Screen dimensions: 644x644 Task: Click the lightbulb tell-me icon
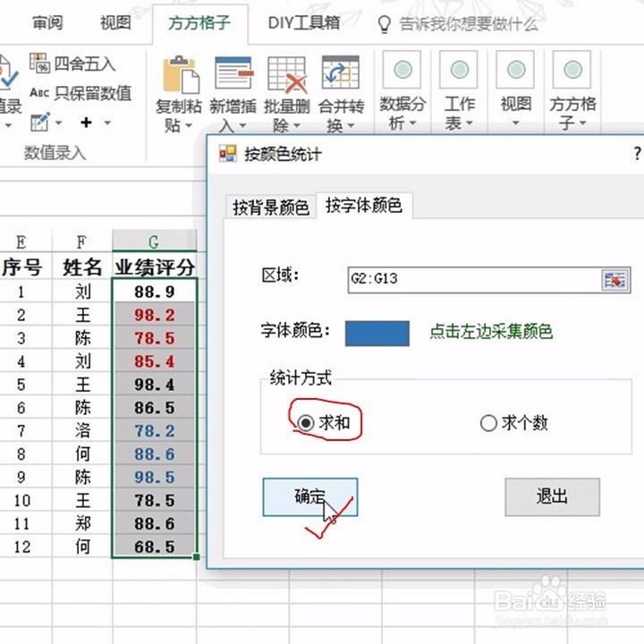click(384, 24)
